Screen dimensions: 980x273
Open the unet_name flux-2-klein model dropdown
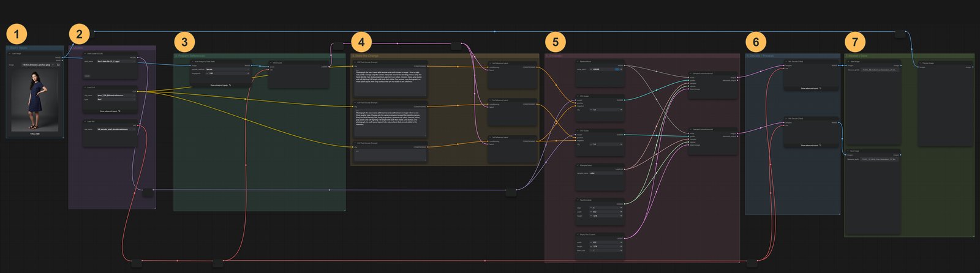116,61
